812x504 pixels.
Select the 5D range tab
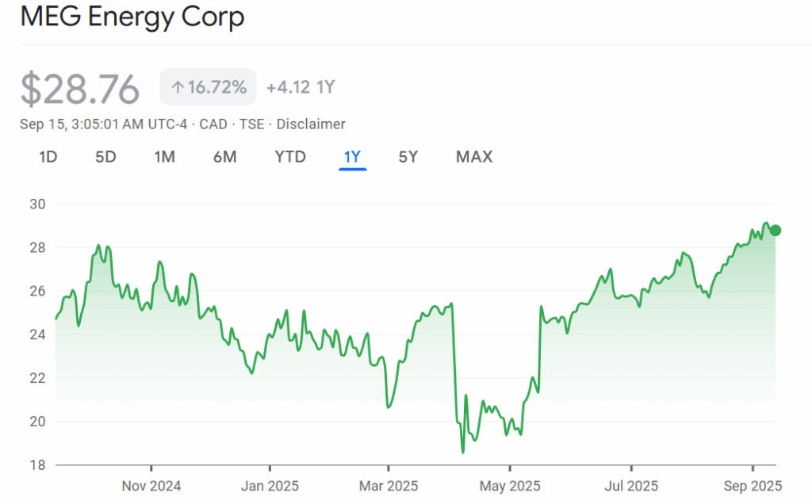point(105,157)
